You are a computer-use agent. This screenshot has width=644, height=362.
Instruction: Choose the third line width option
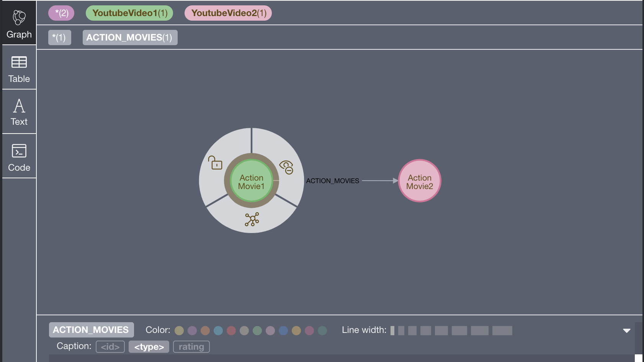412,331
